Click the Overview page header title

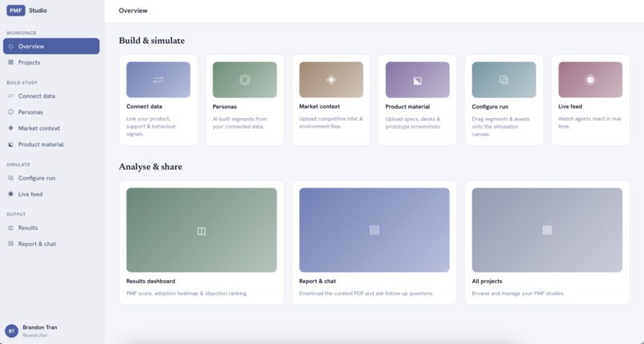click(x=133, y=10)
